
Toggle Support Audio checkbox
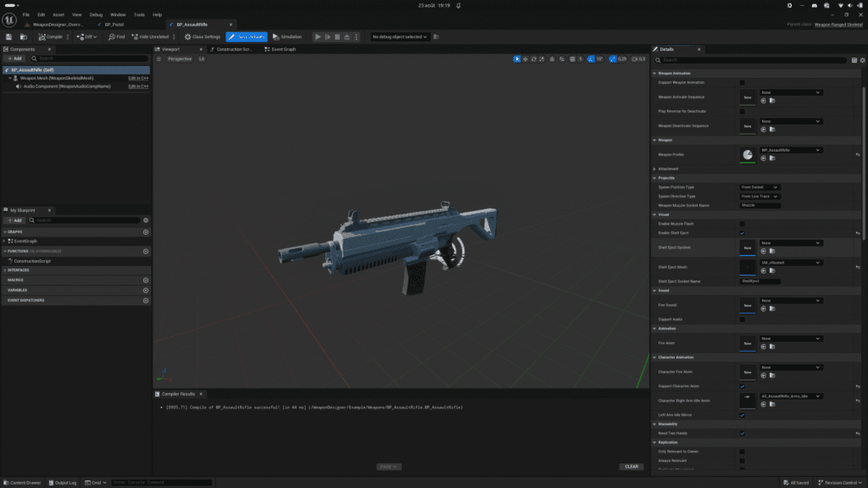[x=743, y=319]
